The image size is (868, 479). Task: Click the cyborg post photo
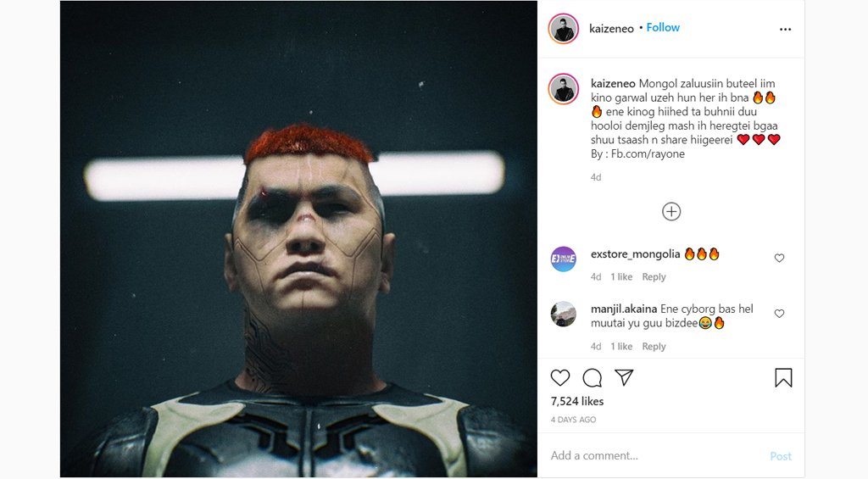point(298,239)
